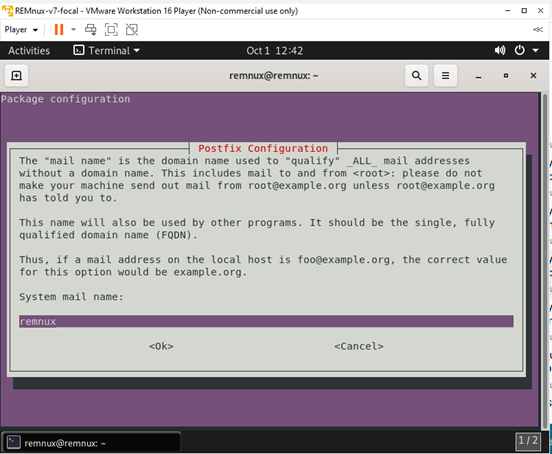Close the remnux terminal window
Image resolution: width=552 pixels, height=454 pixels.
click(x=533, y=76)
